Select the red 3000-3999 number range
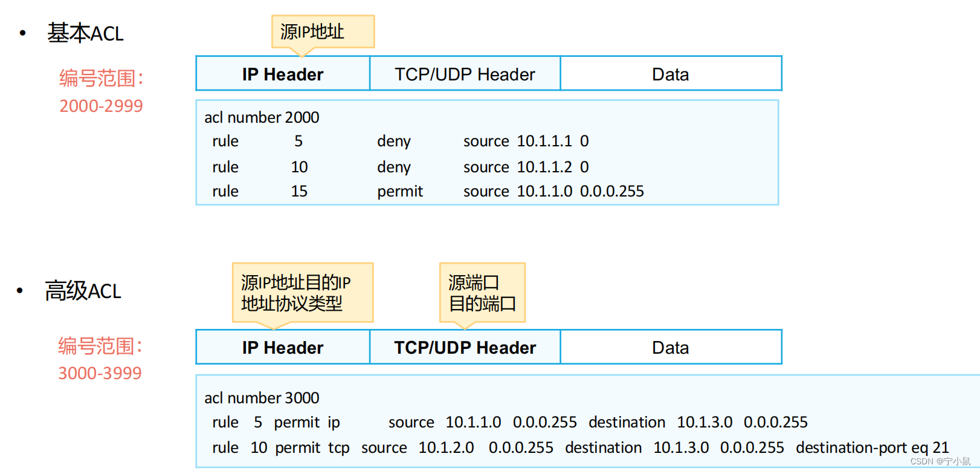The width and height of the screenshot is (980, 471). click(x=100, y=373)
